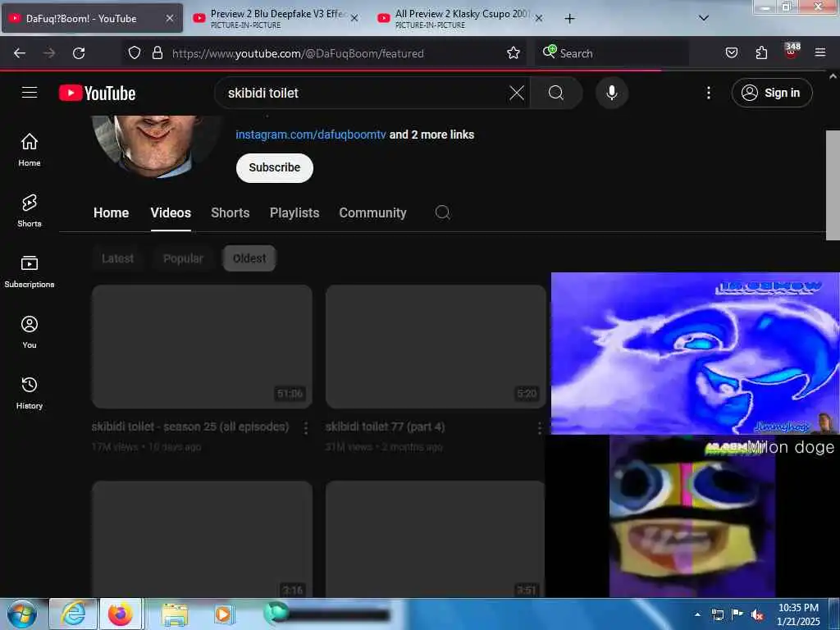The height and width of the screenshot is (630, 840).
Task: Open the Windows Start menu
Action: 22,614
